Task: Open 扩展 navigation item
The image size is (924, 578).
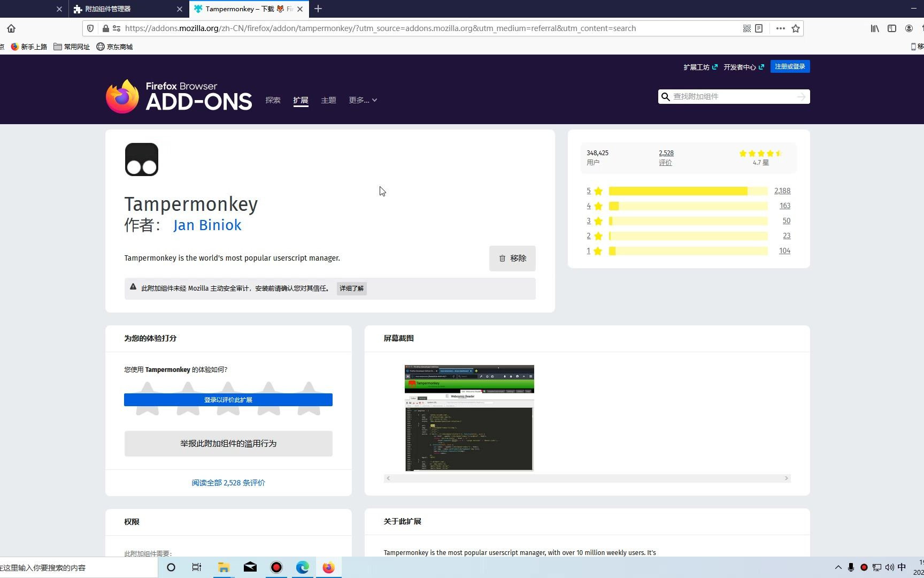Action: (301, 100)
